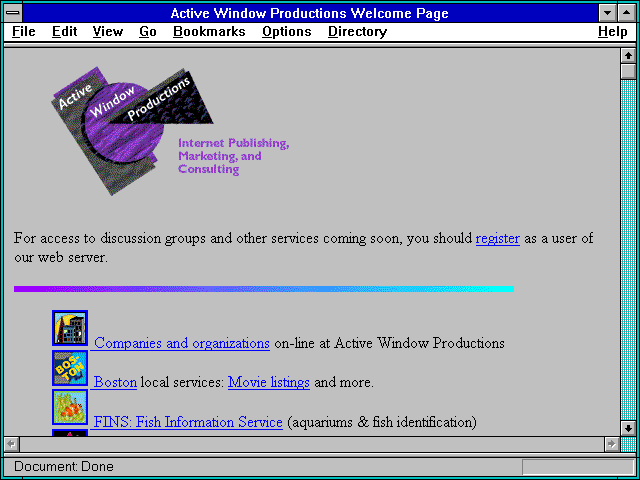Click the BOS-TON icon
This screenshot has height=480, width=640.
(x=70, y=367)
